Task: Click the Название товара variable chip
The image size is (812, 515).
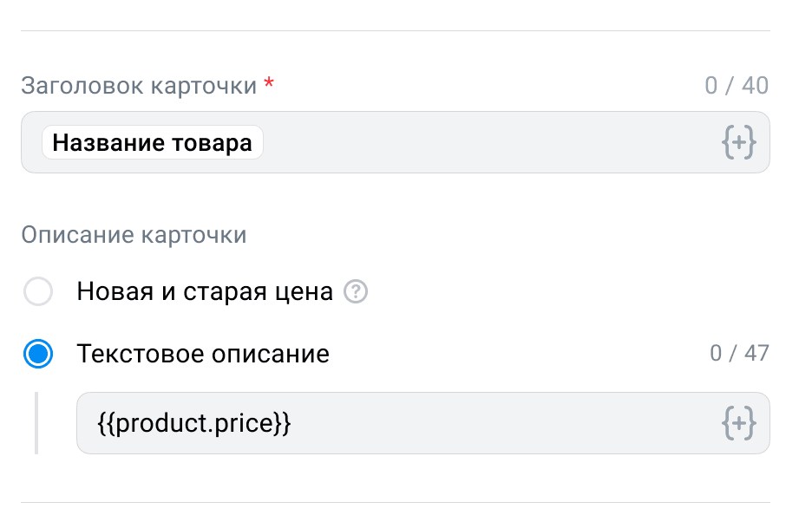Action: (x=151, y=142)
